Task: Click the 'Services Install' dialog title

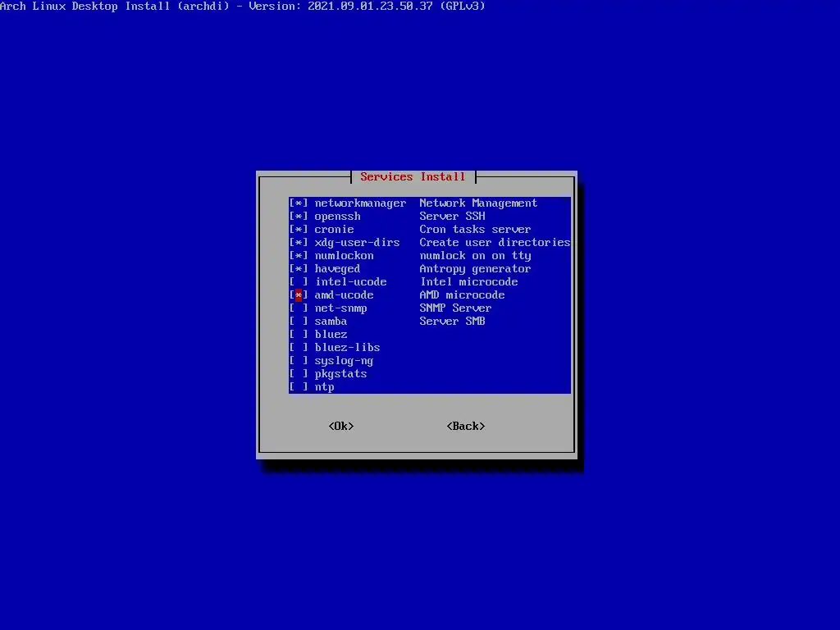Action: [x=413, y=177]
